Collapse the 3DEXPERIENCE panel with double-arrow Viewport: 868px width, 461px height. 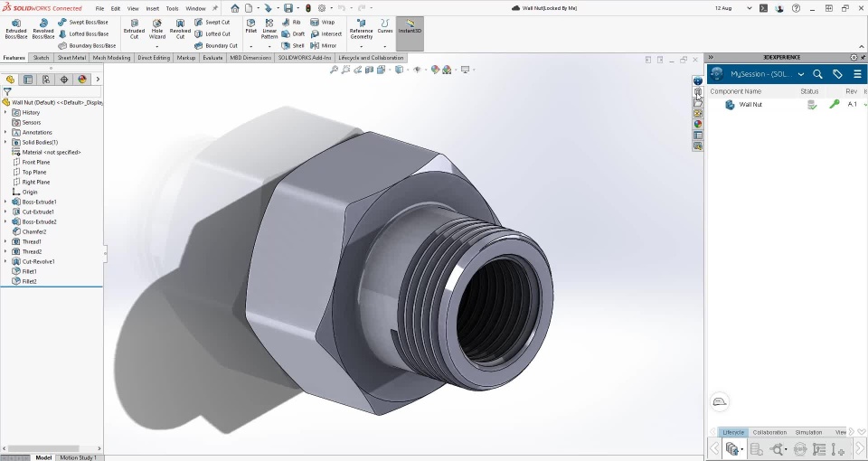click(x=711, y=58)
